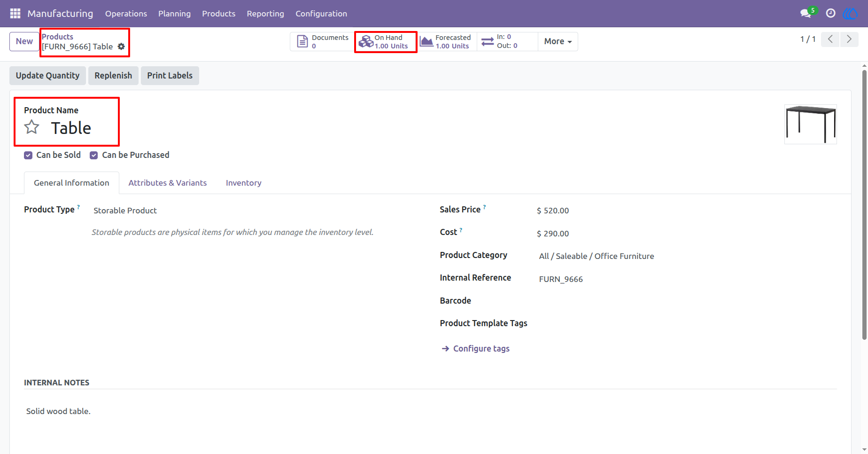Switch to Attributes & Variants tab
Screen dimensions: 868x454
coord(168,183)
